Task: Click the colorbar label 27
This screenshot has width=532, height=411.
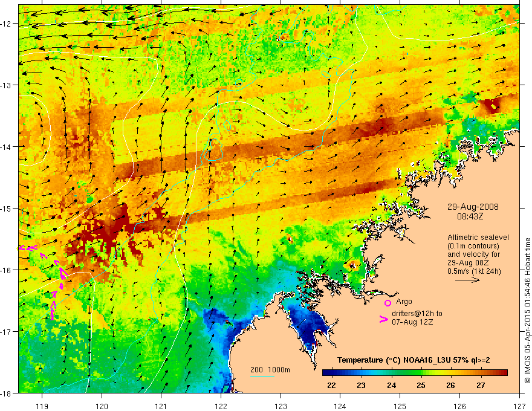Action: tap(481, 385)
